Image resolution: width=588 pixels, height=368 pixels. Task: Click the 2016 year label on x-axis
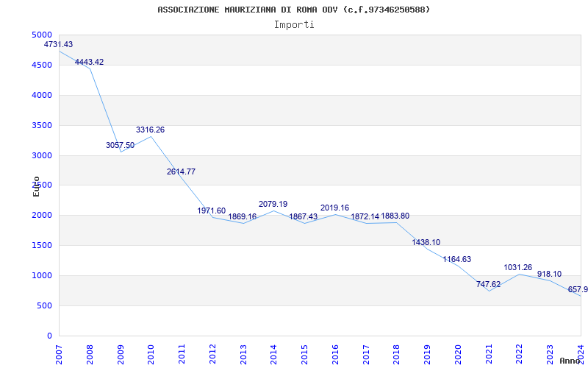335,355
